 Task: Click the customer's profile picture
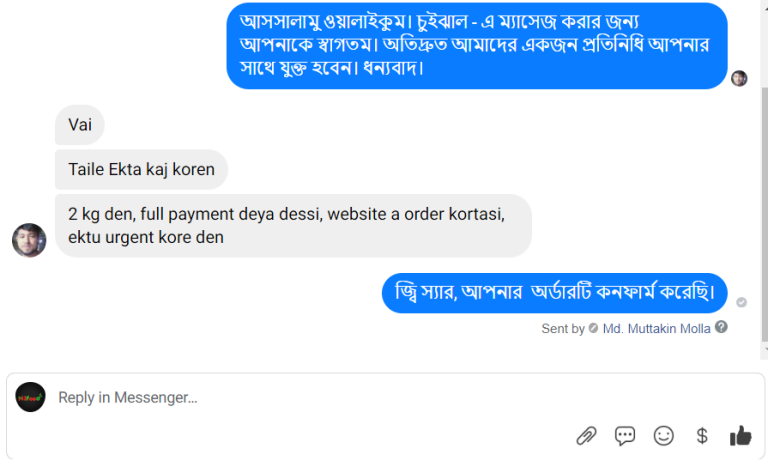tap(29, 240)
